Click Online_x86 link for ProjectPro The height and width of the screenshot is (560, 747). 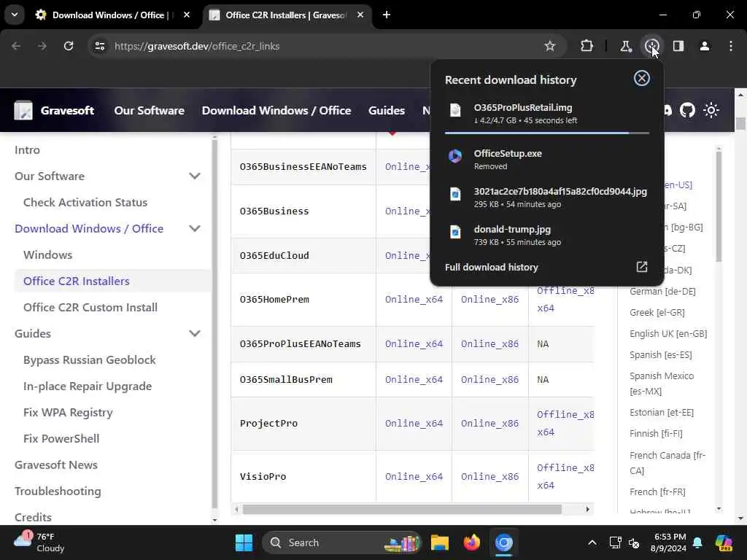(489, 423)
